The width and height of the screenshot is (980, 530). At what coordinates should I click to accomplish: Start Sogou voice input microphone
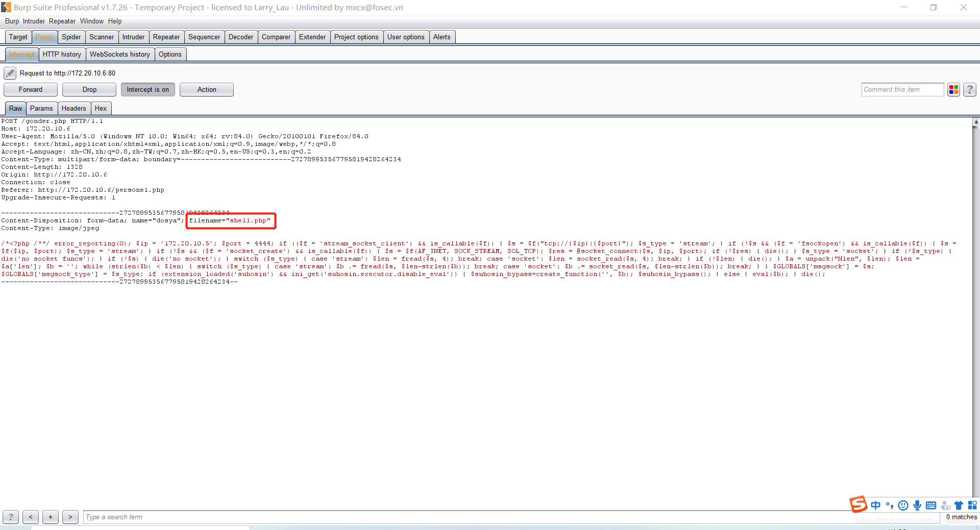[917, 505]
